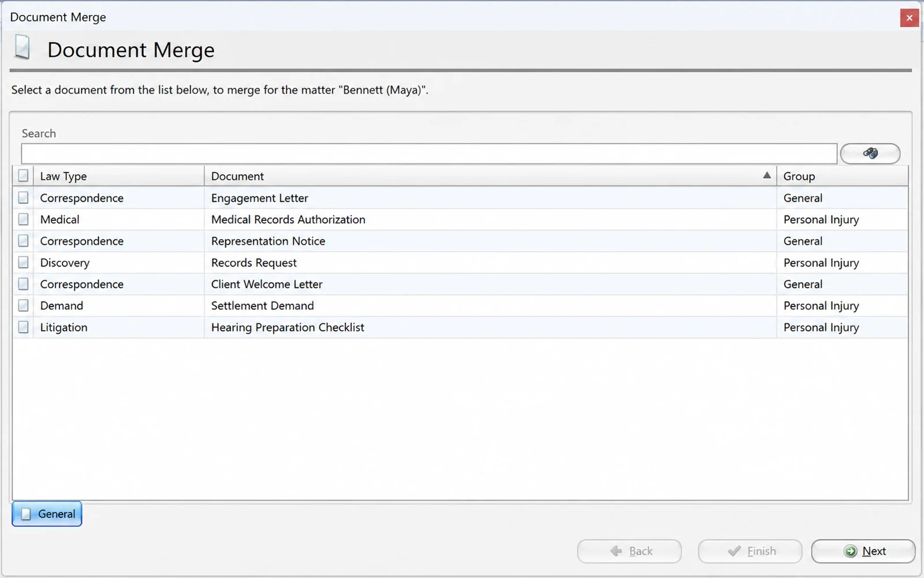
Task: Sort by the Document column header
Action: (x=490, y=176)
